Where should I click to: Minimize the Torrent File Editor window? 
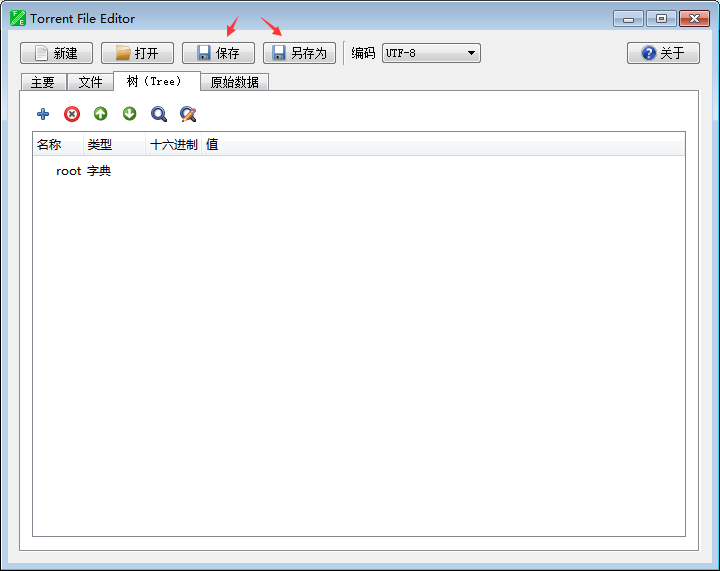[x=628, y=19]
